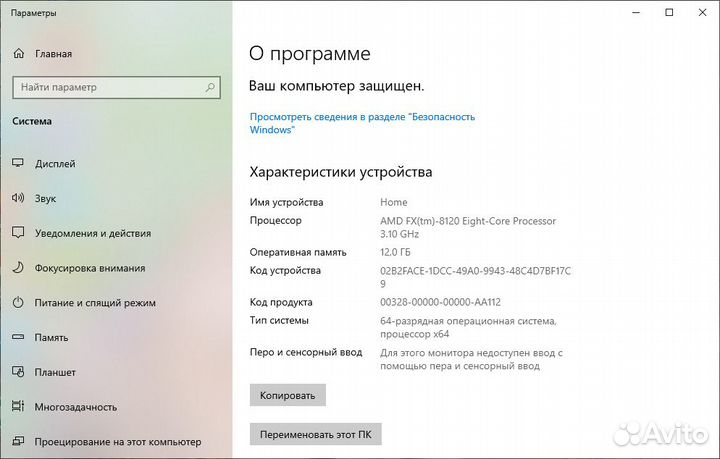This screenshot has height=459, width=720.
Task: Select Проецирование на этот компьютер
Action: click(x=118, y=442)
